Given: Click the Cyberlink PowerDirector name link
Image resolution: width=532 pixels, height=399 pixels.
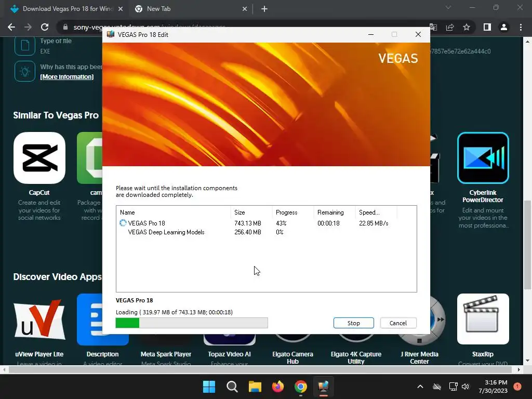Looking at the screenshot, I should coord(483,196).
